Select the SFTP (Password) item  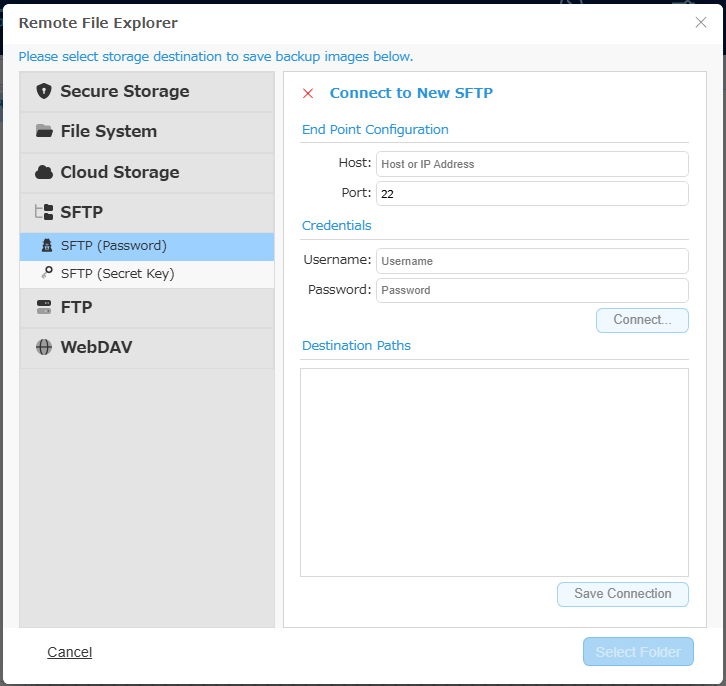click(147, 246)
